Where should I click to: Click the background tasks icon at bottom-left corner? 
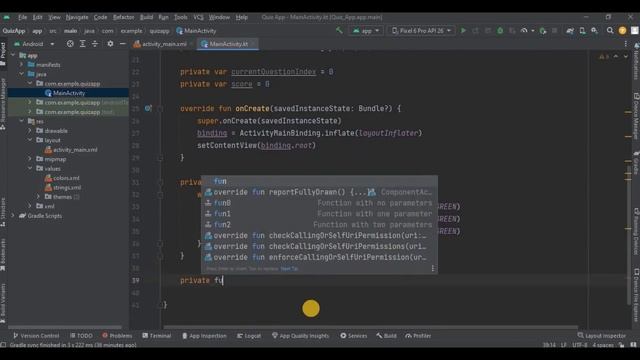pyautogui.click(x=4, y=345)
